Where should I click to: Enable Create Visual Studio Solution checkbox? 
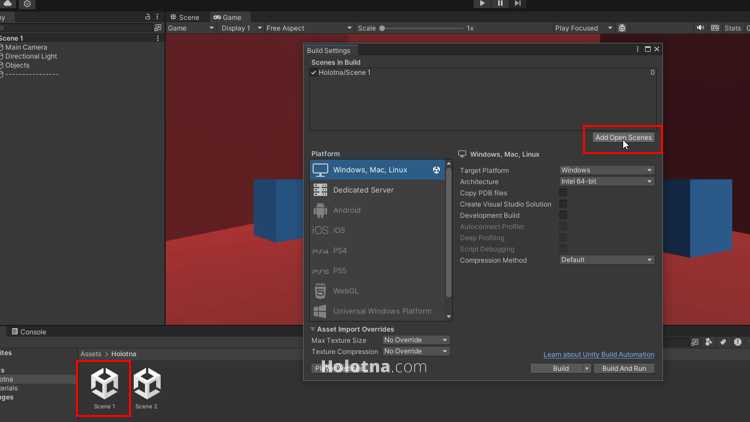click(x=563, y=204)
